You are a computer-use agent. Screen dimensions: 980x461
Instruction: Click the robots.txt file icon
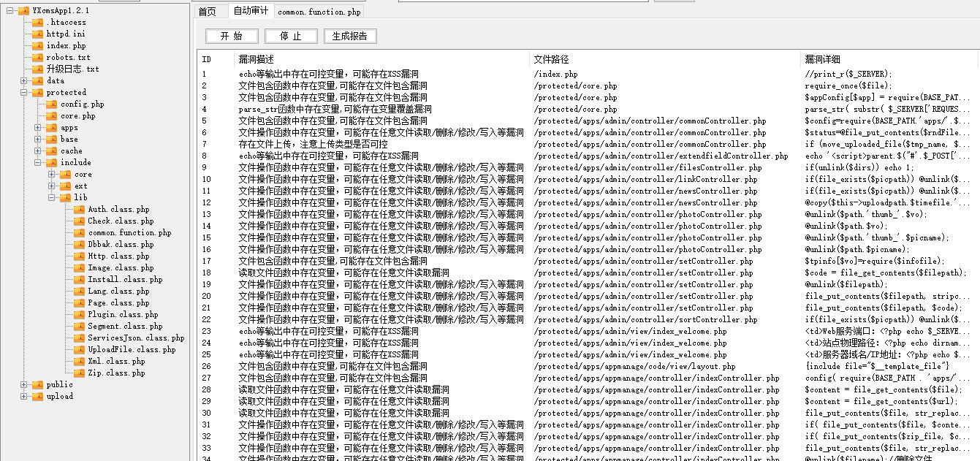click(x=38, y=58)
